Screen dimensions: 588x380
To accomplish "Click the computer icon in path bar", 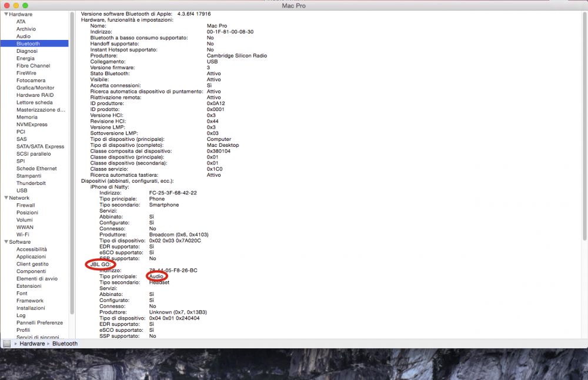I will [6, 344].
